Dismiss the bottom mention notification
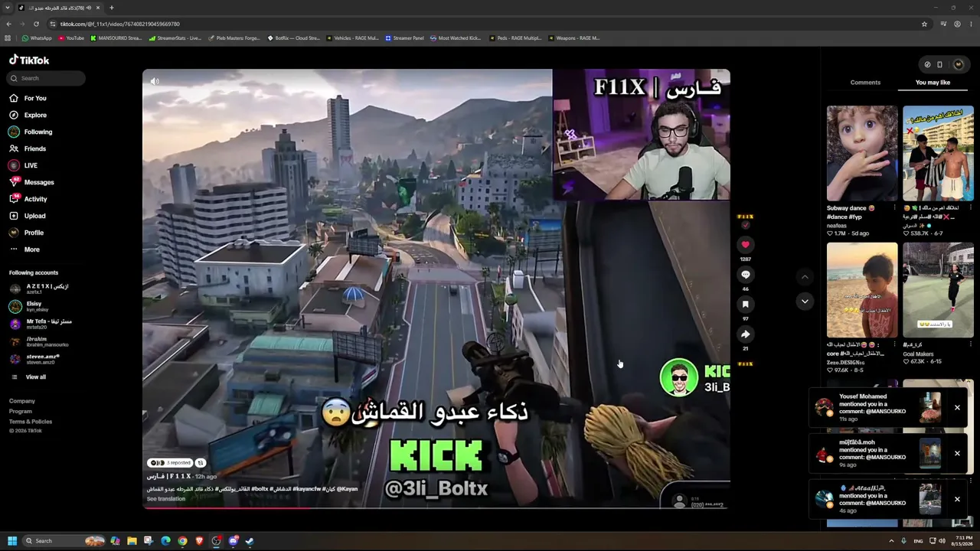 pyautogui.click(x=957, y=499)
